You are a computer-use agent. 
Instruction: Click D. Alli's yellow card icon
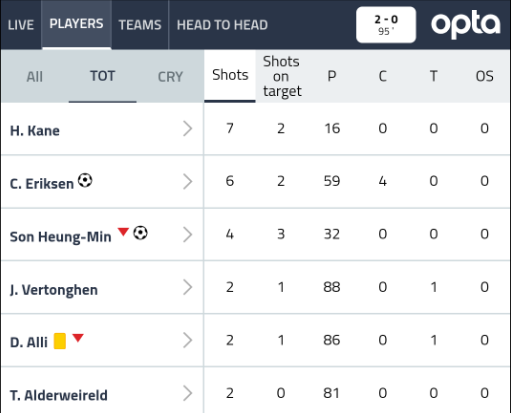click(60, 341)
